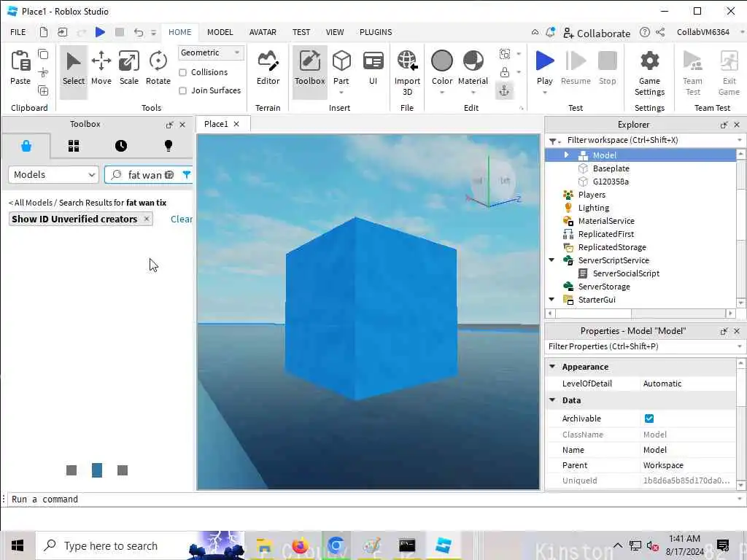The image size is (747, 560).
Task: Open the Help question mark icon
Action: pos(645,32)
